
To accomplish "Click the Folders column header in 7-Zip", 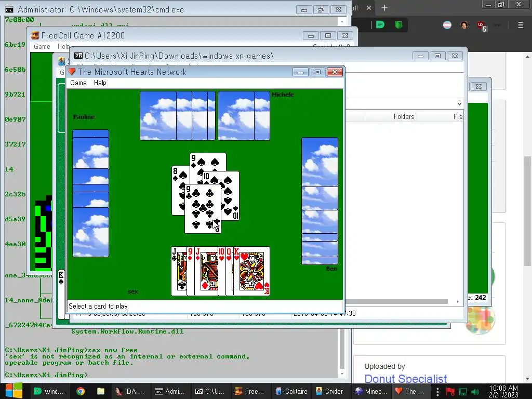I will [404, 117].
